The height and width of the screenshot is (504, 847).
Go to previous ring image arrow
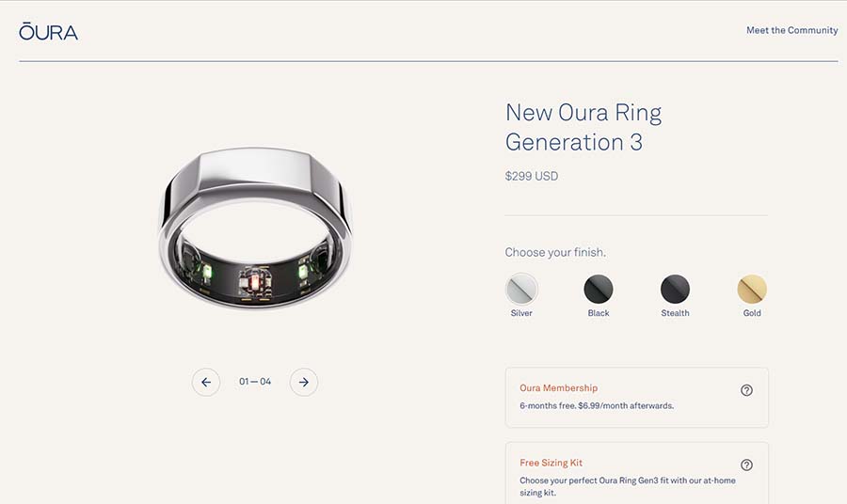(x=206, y=382)
